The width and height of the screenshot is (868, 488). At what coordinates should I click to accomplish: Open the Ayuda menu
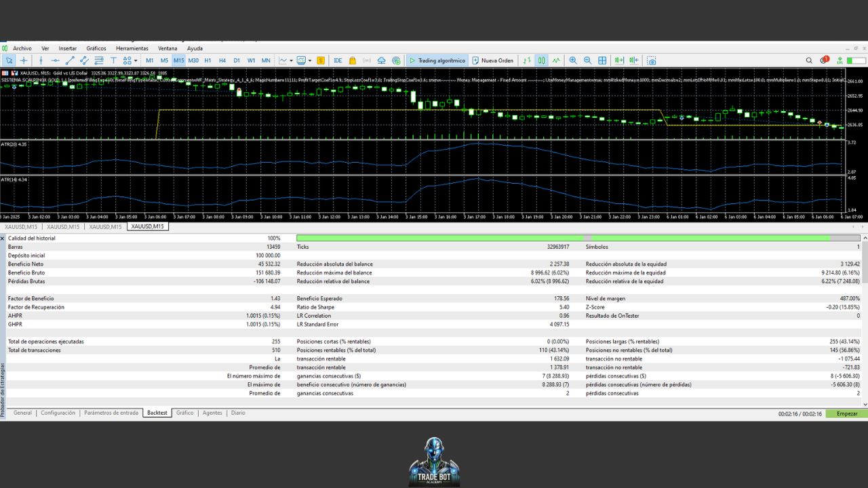point(195,49)
